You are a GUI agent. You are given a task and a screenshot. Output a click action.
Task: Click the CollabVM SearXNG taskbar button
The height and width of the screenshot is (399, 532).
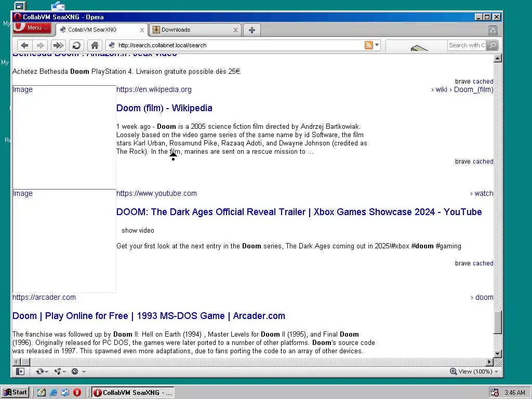point(133,393)
